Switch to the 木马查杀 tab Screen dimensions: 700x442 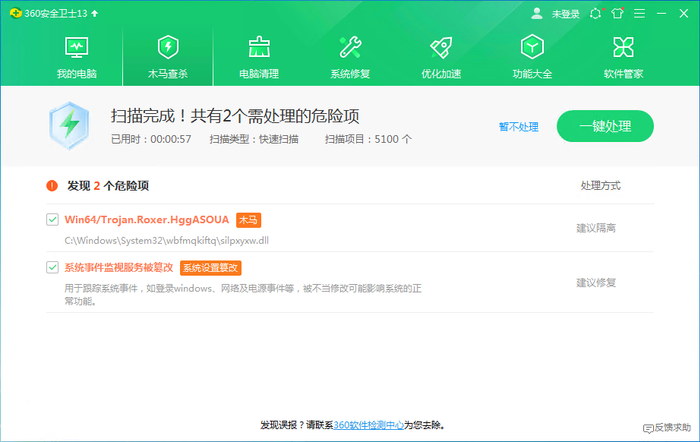tap(168, 57)
